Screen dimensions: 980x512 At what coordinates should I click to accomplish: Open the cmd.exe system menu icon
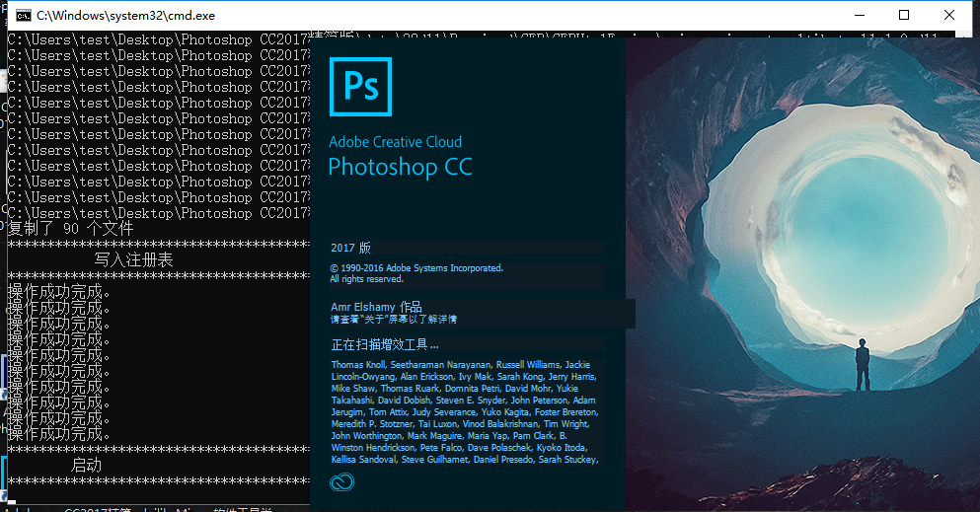(x=24, y=15)
